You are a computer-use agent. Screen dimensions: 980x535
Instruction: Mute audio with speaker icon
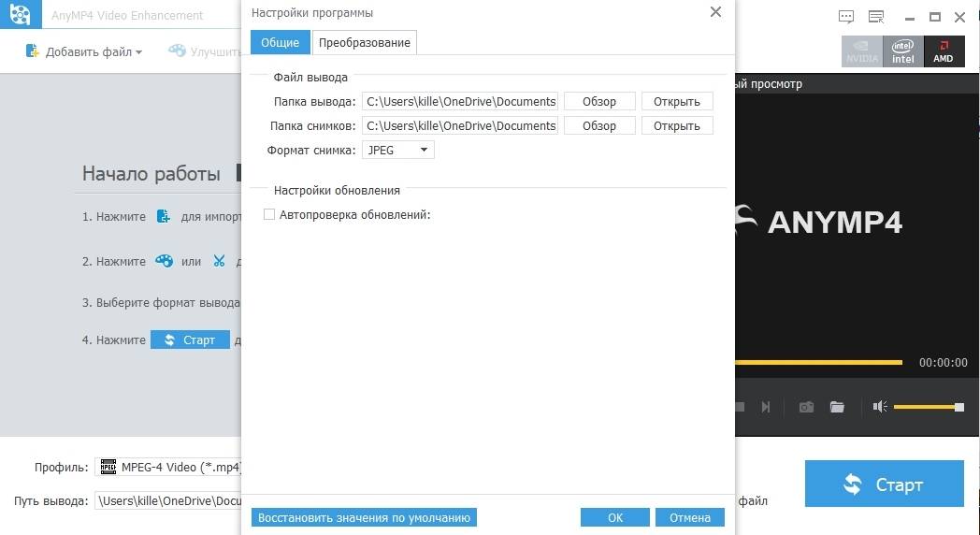click(880, 407)
